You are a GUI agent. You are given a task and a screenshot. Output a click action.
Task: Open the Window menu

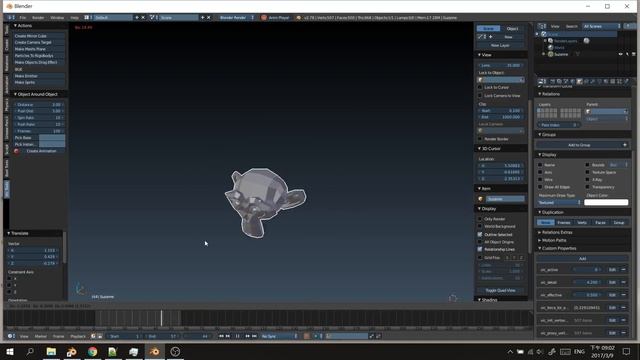57,18
